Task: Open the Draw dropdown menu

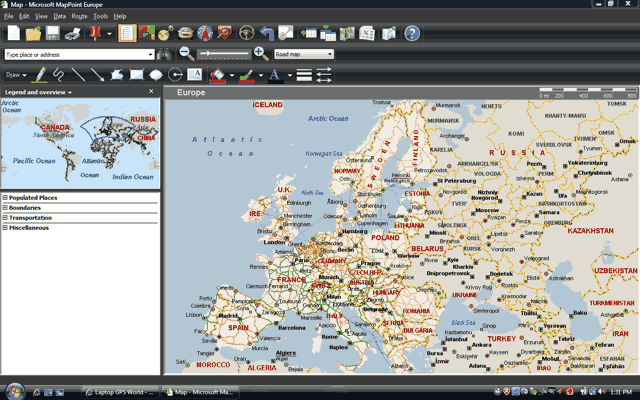Action: (16, 75)
